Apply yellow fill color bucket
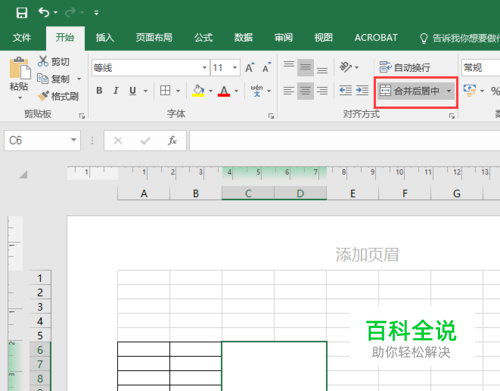This screenshot has height=391, width=500. (x=198, y=90)
